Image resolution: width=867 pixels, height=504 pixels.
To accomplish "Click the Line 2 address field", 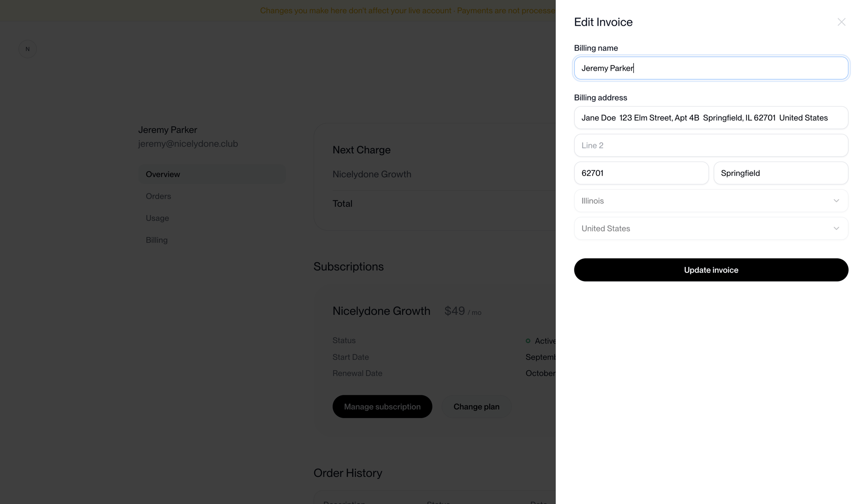I will 711,145.
